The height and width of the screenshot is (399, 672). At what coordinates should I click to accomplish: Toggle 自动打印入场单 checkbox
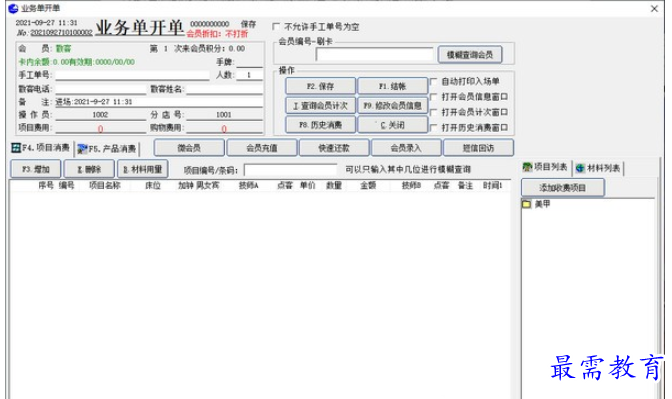pos(433,81)
